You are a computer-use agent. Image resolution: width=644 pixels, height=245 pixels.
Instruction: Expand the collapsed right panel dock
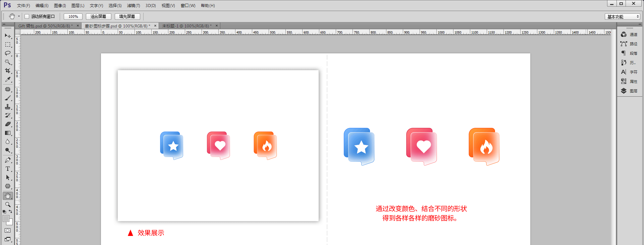(640, 24)
